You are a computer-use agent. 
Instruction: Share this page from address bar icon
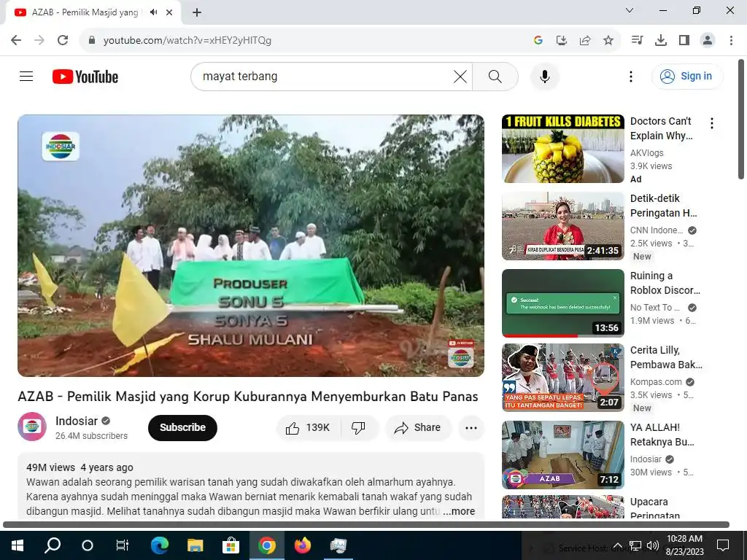coord(585,40)
